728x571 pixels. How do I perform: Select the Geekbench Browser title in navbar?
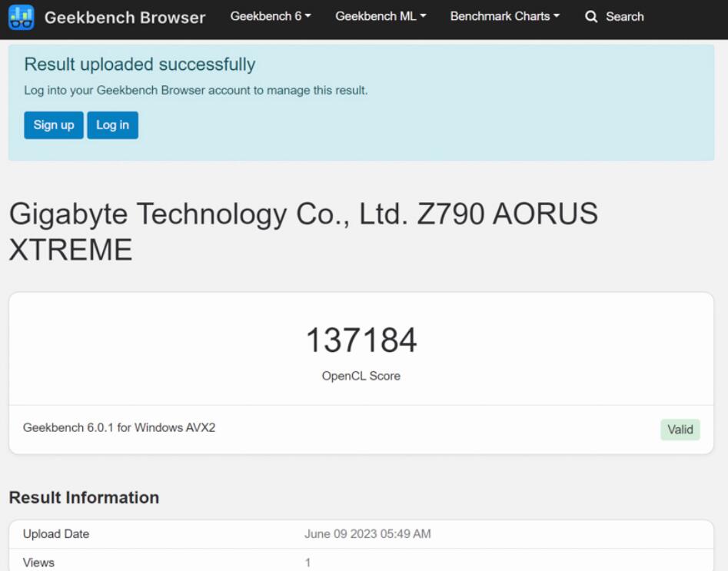125,18
